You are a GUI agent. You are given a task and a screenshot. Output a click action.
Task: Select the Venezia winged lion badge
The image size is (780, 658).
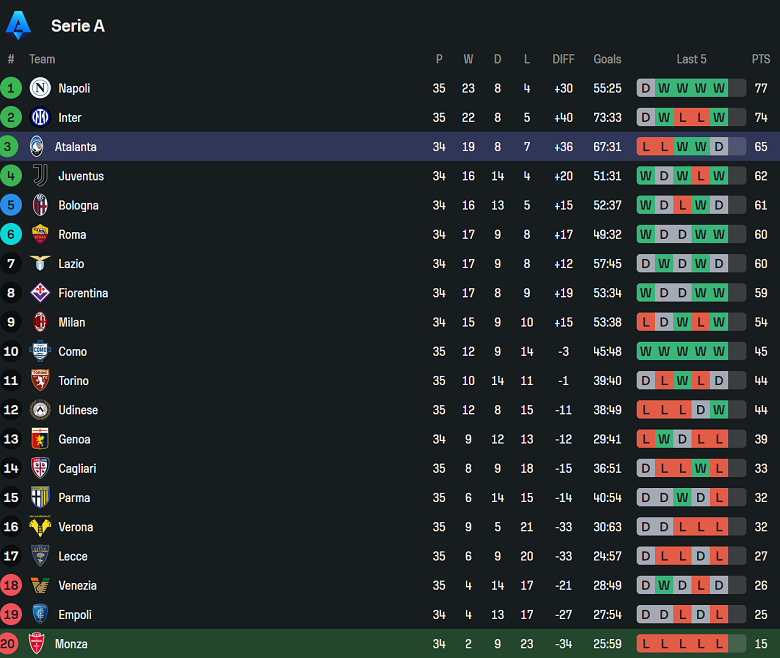point(40,585)
